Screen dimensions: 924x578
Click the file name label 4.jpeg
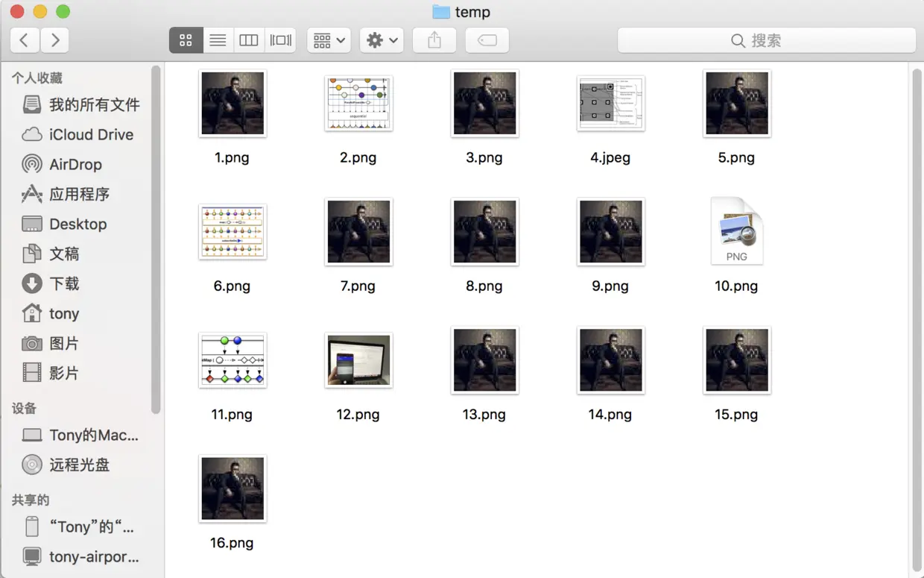610,157
